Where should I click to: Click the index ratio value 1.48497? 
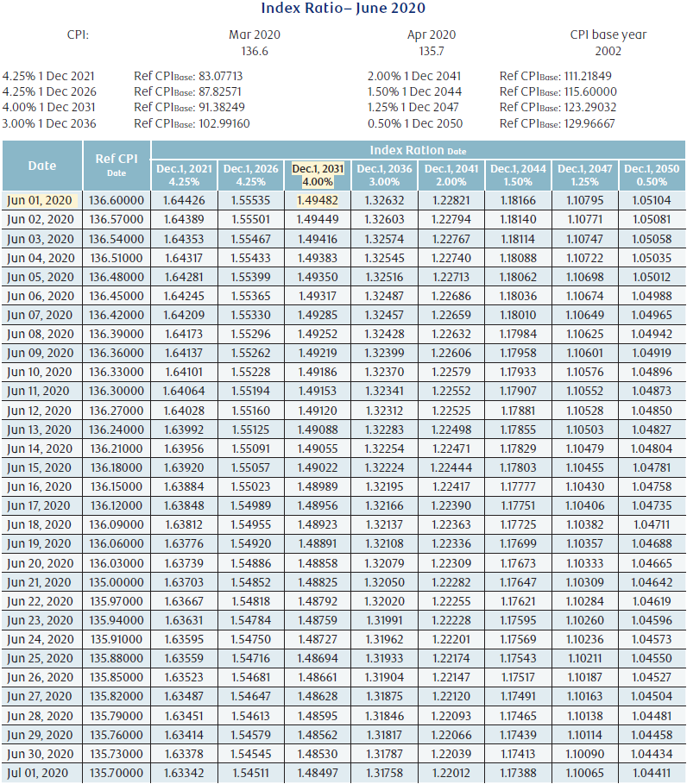coord(318,773)
